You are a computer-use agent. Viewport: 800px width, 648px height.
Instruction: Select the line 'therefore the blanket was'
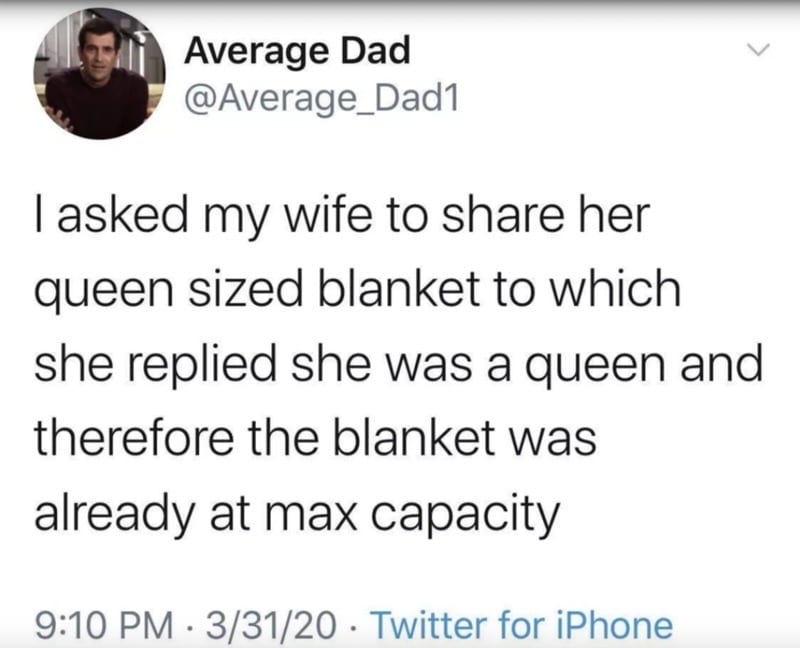315,438
